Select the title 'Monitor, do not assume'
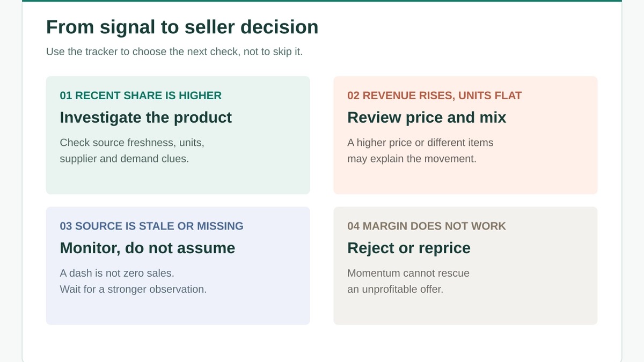 coord(147,248)
